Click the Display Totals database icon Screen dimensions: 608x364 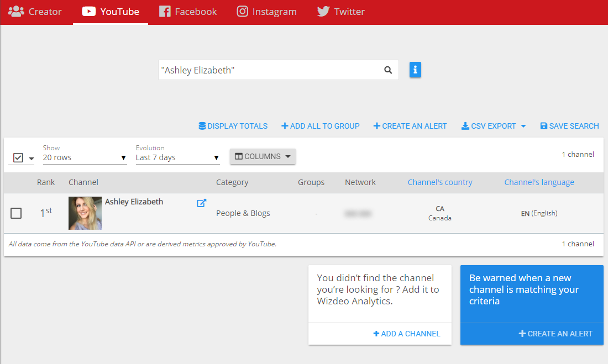point(202,126)
